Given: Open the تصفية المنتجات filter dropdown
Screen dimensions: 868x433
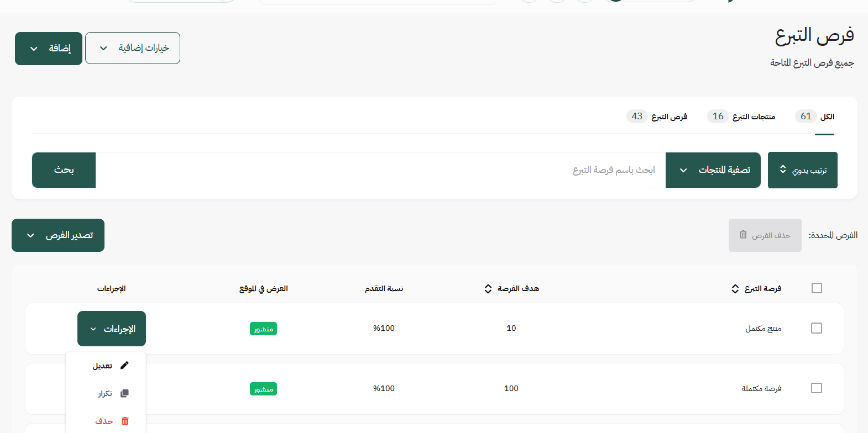Looking at the screenshot, I should point(713,170).
